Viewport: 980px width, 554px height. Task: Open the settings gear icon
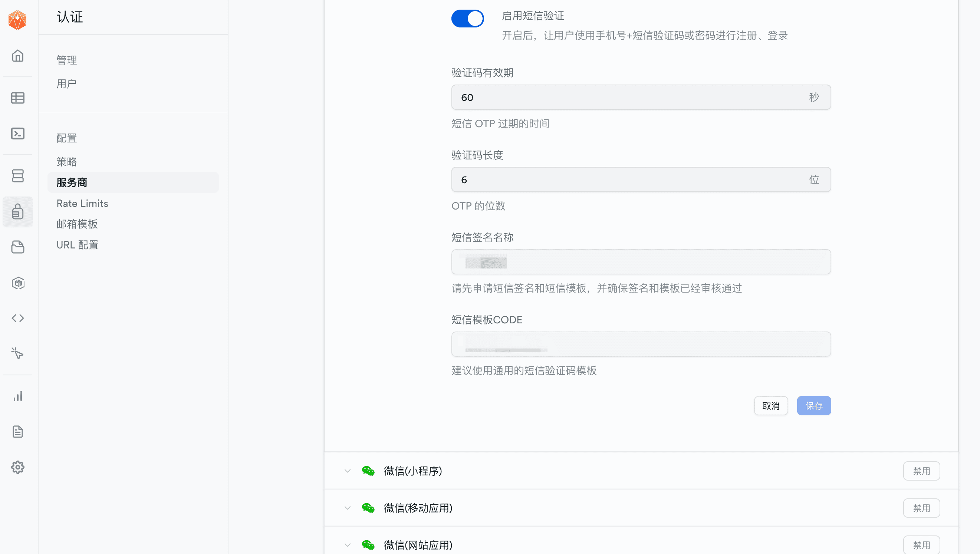point(17,467)
